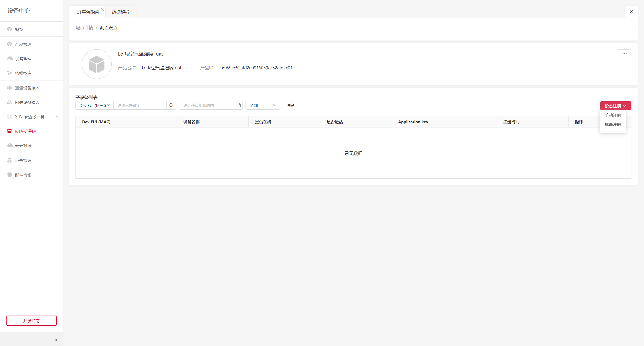Select 手动注册 from the menu

click(613, 115)
